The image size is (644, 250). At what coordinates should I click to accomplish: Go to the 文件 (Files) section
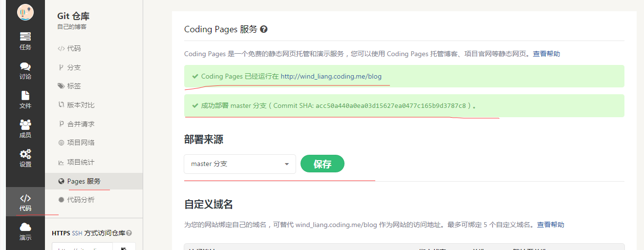[x=25, y=100]
